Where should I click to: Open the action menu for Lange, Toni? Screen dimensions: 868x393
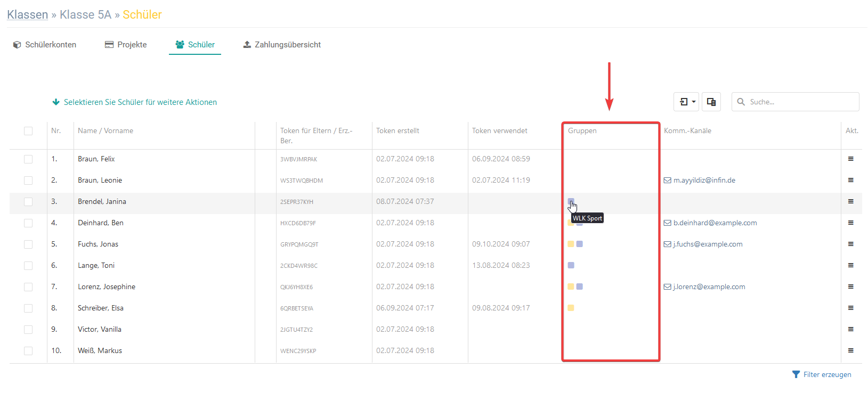point(851,265)
